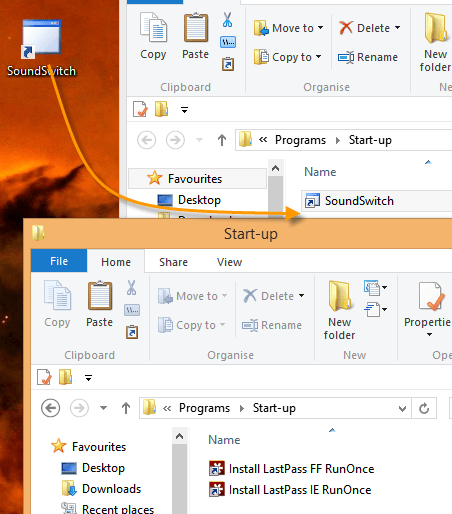452x514 pixels.
Task: Open the Move to dropdown in back window
Action: click(x=289, y=28)
